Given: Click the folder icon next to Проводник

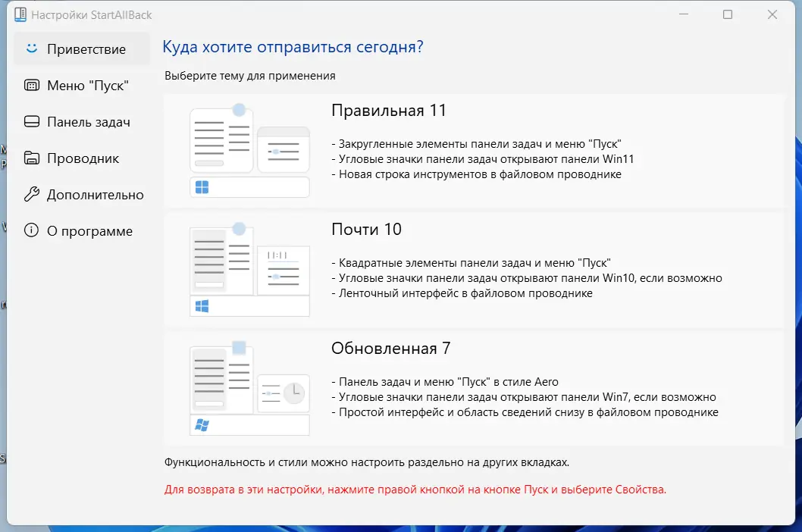Looking at the screenshot, I should (31, 158).
